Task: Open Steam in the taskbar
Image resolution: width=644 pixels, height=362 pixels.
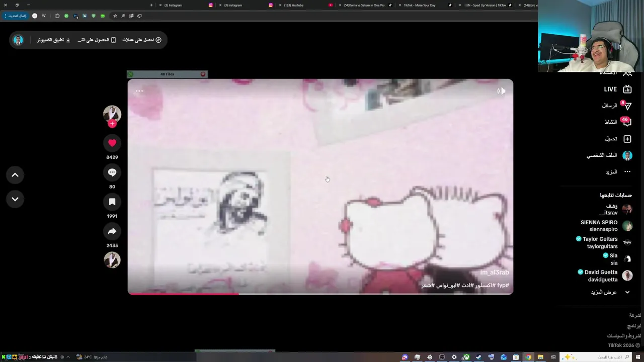Action: tap(478, 357)
